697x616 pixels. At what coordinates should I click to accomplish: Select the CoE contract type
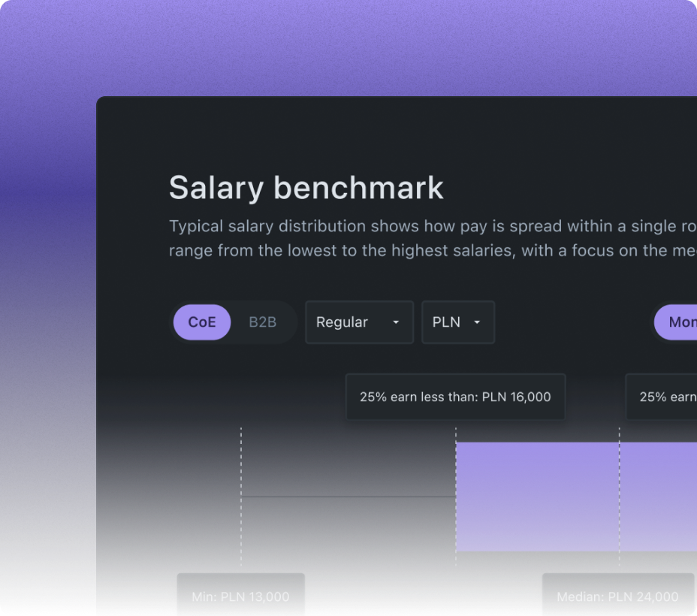pyautogui.click(x=201, y=322)
